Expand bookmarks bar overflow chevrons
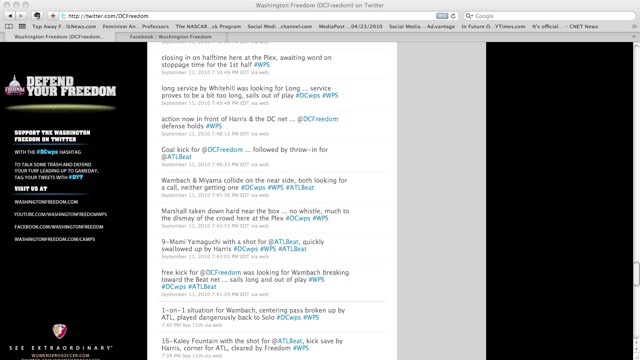The image size is (640, 360). pyautogui.click(x=634, y=27)
